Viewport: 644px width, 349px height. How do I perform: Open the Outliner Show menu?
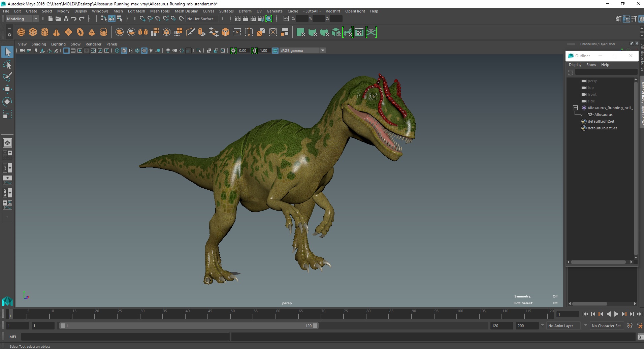[x=591, y=65]
